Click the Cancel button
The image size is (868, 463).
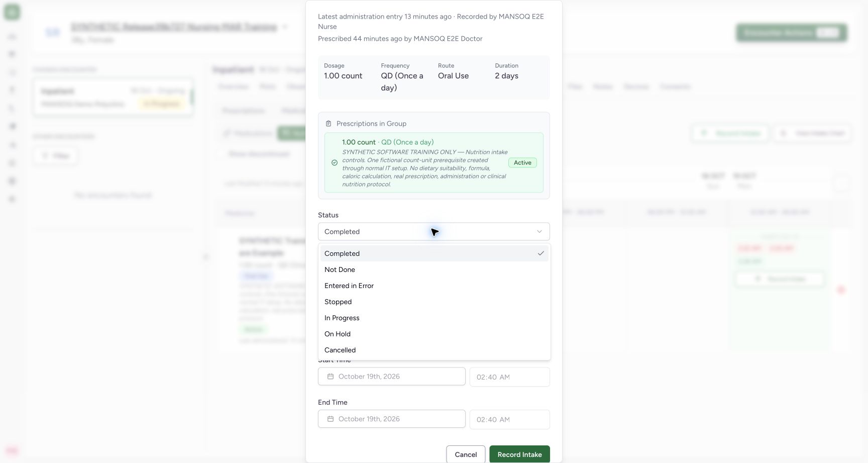tap(466, 454)
